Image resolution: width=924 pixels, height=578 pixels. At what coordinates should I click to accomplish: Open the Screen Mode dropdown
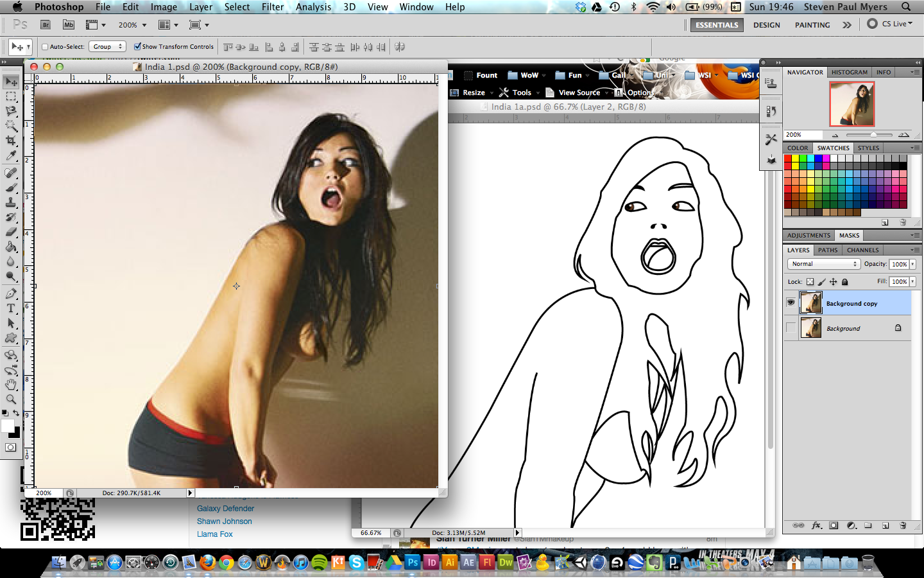(x=199, y=25)
